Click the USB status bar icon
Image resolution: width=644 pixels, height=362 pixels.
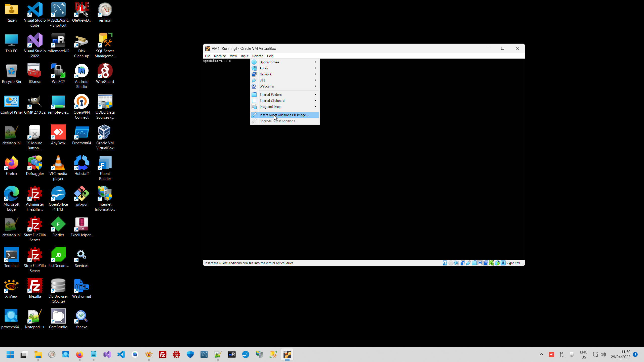tap(468, 263)
